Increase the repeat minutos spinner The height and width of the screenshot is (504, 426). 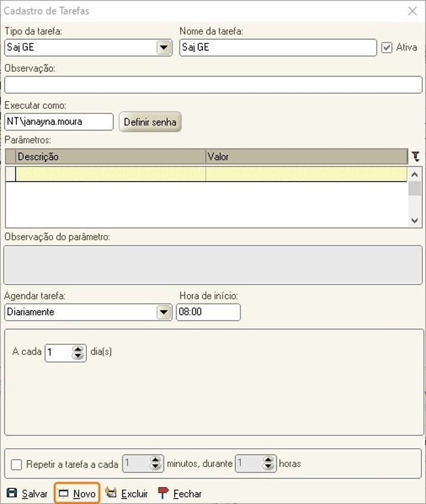(x=155, y=460)
